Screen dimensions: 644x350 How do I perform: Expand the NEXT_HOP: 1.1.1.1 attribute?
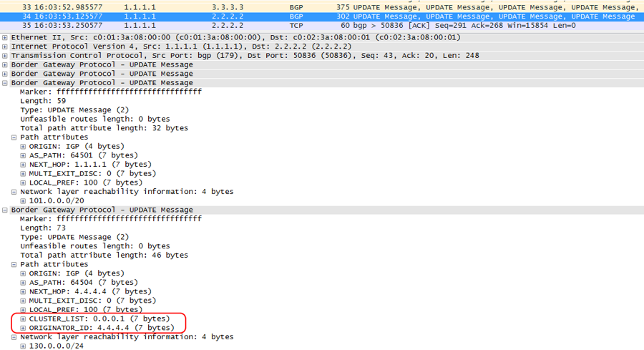click(x=24, y=165)
